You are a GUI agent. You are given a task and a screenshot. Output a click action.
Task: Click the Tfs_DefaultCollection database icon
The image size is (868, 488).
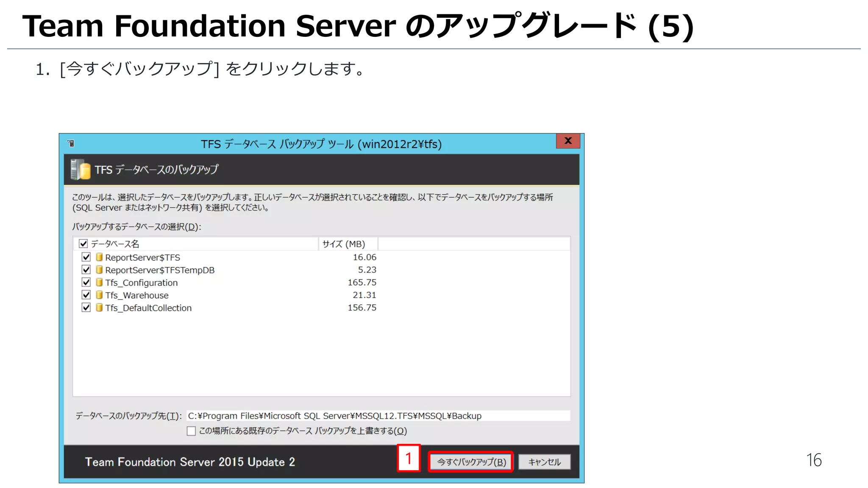99,308
